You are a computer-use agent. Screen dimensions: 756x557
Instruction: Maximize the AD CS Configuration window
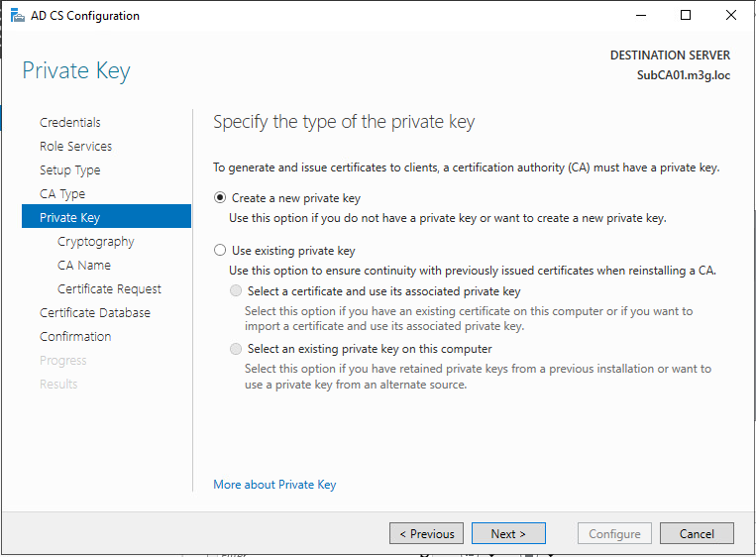click(x=686, y=16)
